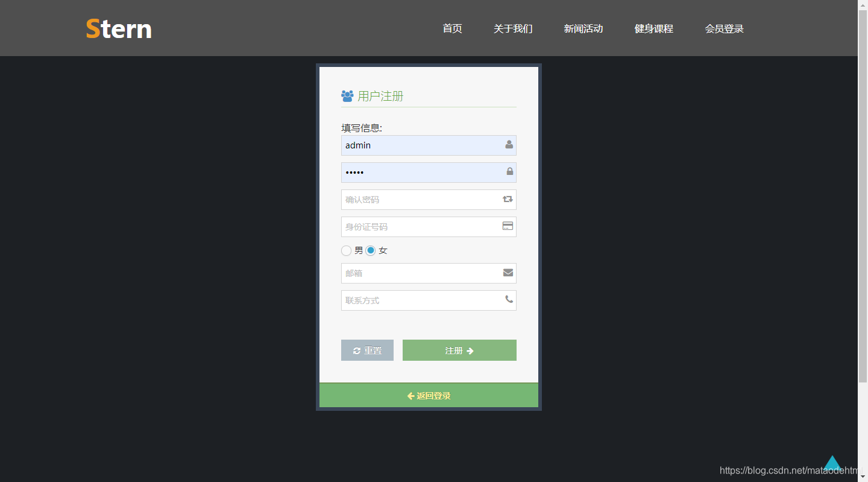Viewport: 868px width, 482px height.
Task: Click the 注册 register button
Action: (459, 350)
